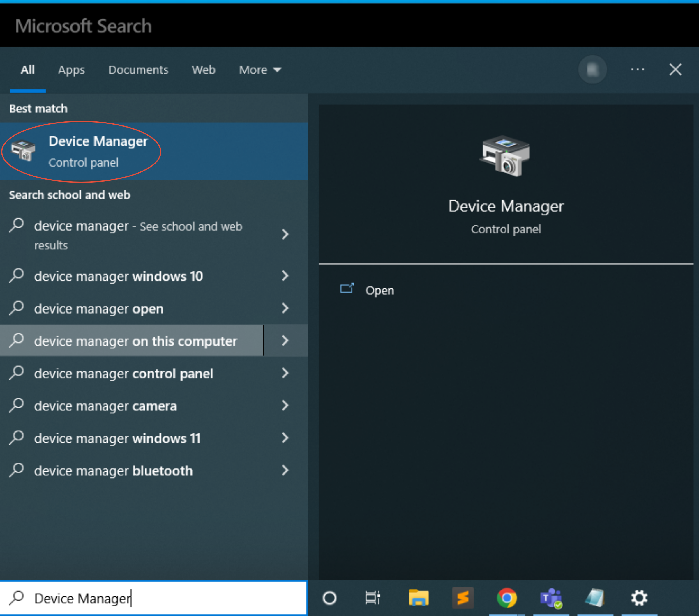Expand the More filter dropdown
Screen dimensions: 699x616
(x=260, y=70)
